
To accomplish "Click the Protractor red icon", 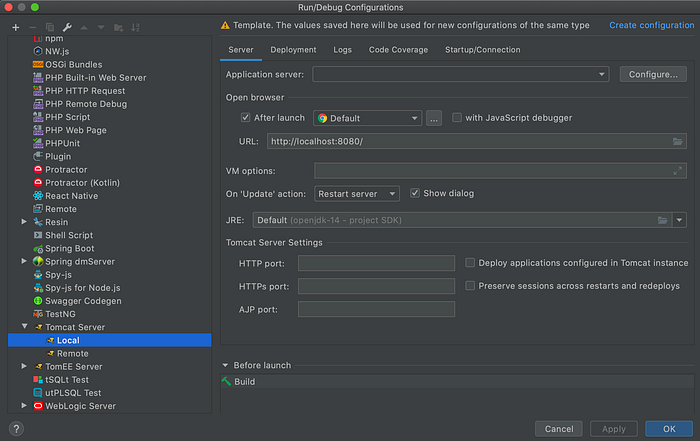I will point(38,170).
